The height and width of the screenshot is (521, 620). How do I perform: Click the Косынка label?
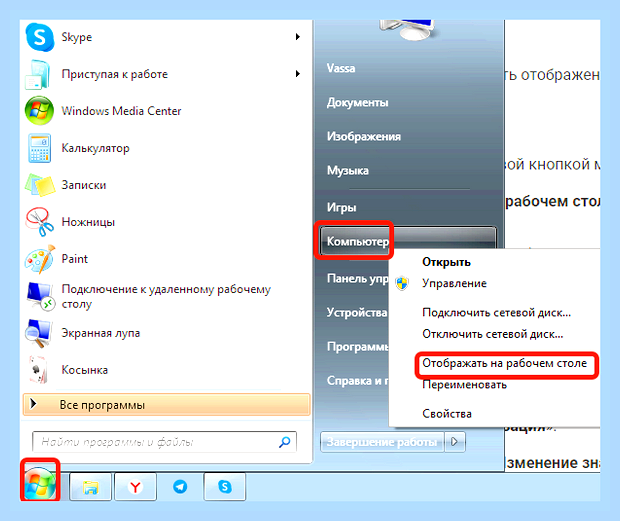click(x=84, y=370)
